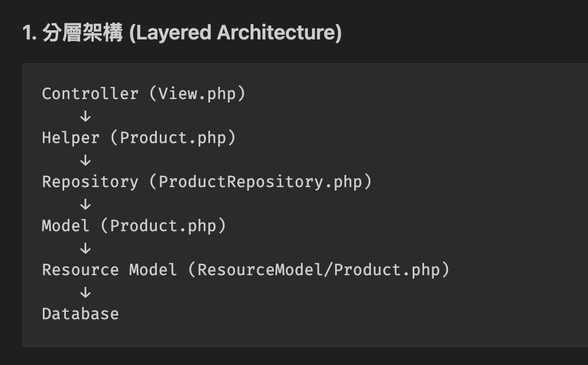Click Product.php on the Helper line
588x365 pixels.
[172, 138]
